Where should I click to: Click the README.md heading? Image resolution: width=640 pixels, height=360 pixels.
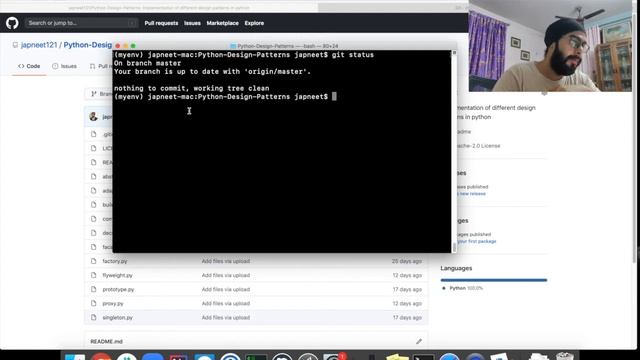point(107,342)
